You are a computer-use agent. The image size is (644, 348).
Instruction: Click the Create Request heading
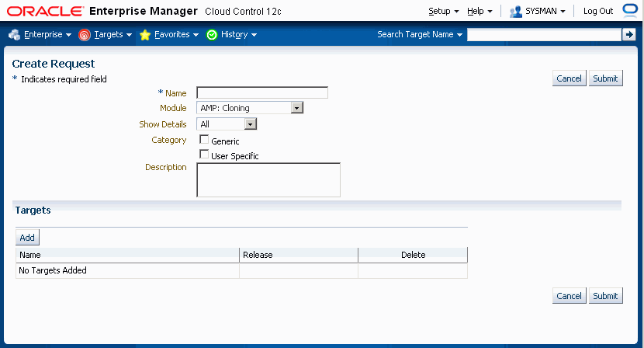[54, 64]
